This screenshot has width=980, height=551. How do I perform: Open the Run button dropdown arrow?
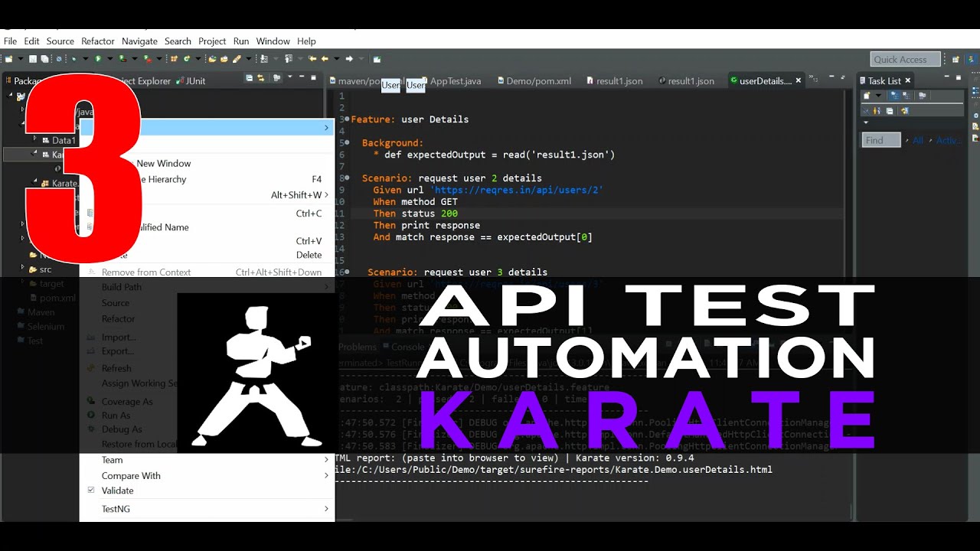click(x=110, y=59)
